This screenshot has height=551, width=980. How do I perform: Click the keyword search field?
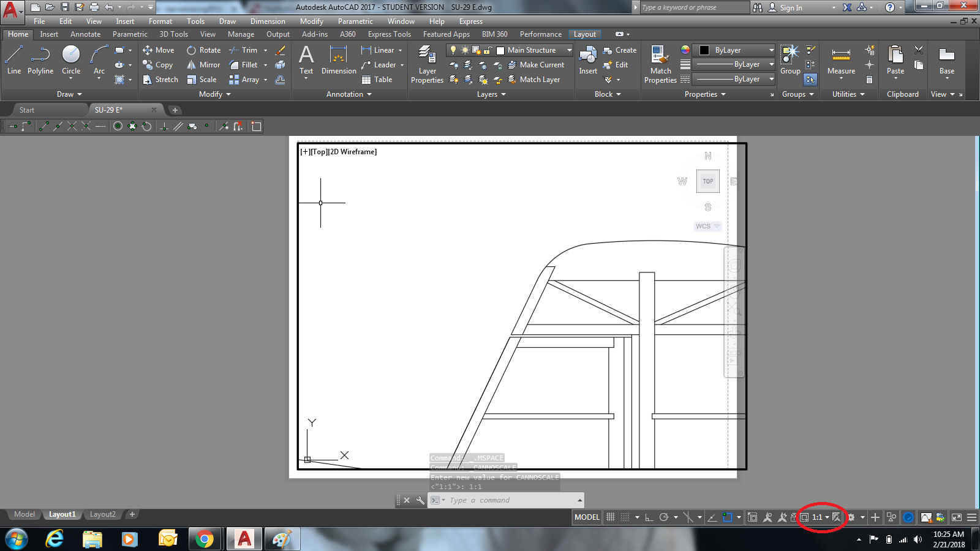(693, 7)
